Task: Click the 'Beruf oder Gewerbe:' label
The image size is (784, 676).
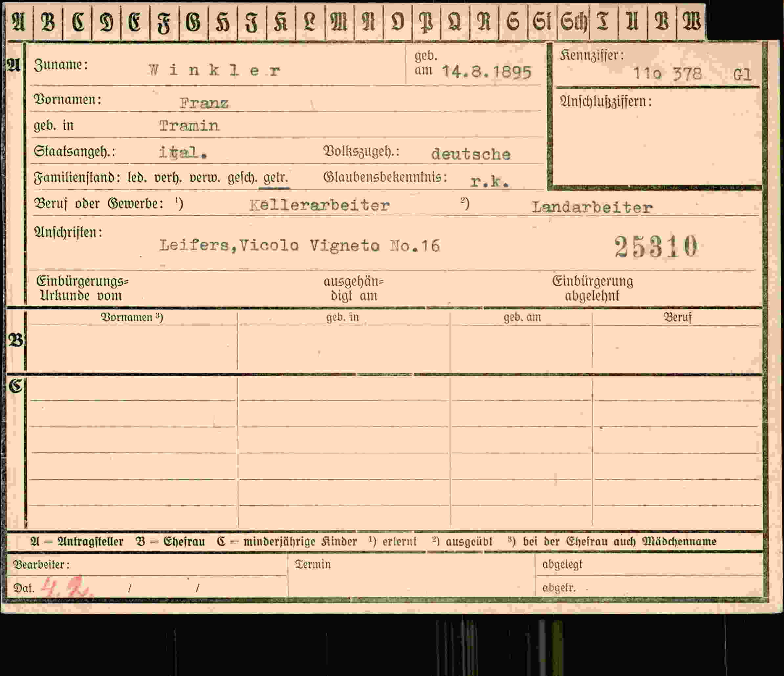Action: pyautogui.click(x=99, y=204)
